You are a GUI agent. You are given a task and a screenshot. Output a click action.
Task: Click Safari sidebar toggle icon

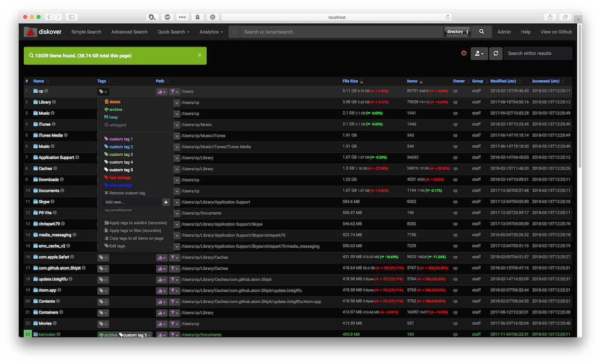pyautogui.click(x=71, y=17)
